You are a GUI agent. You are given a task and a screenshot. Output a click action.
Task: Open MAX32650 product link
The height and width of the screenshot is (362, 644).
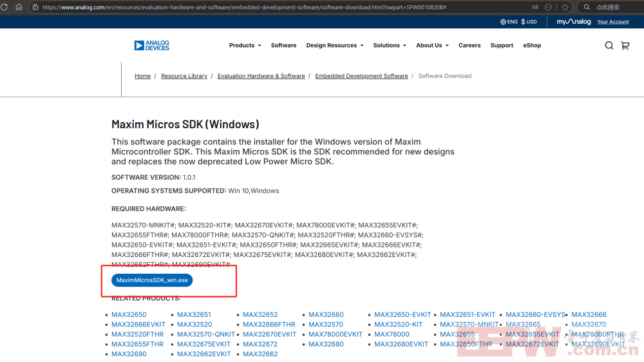(129, 315)
